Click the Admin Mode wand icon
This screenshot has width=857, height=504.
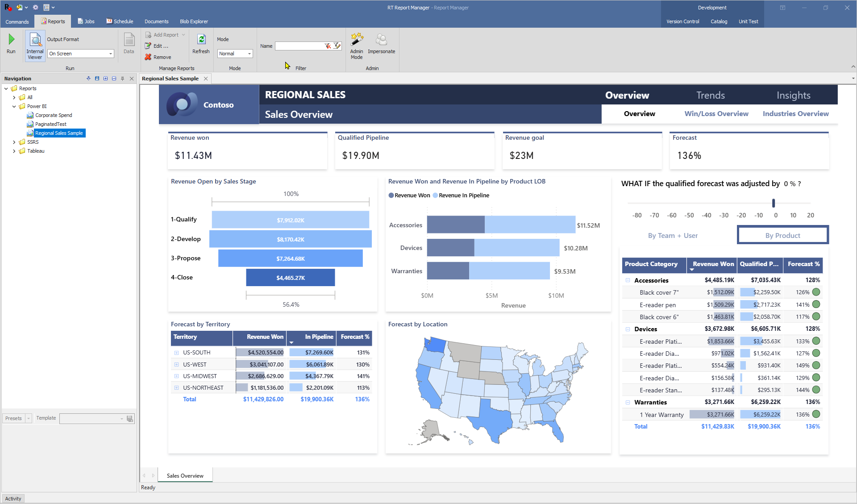357,40
